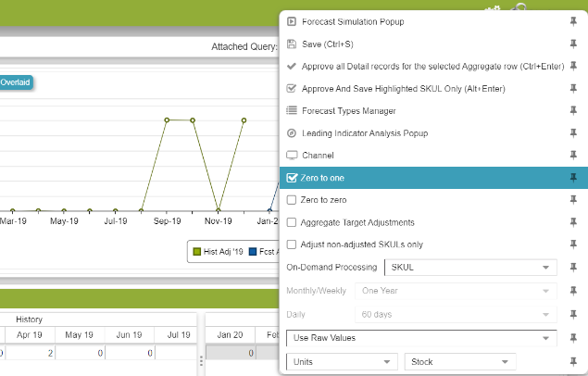Pin the Save (Ctrl+S) menu item

(x=573, y=44)
